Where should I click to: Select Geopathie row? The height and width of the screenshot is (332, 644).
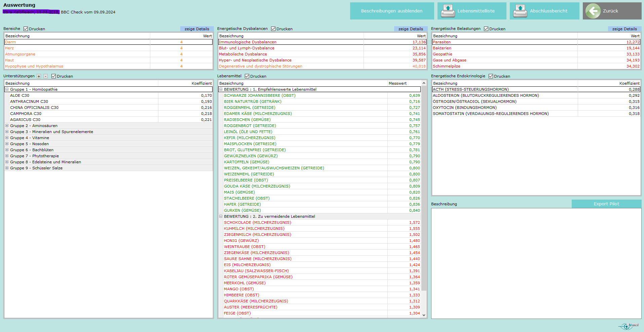pos(536,54)
